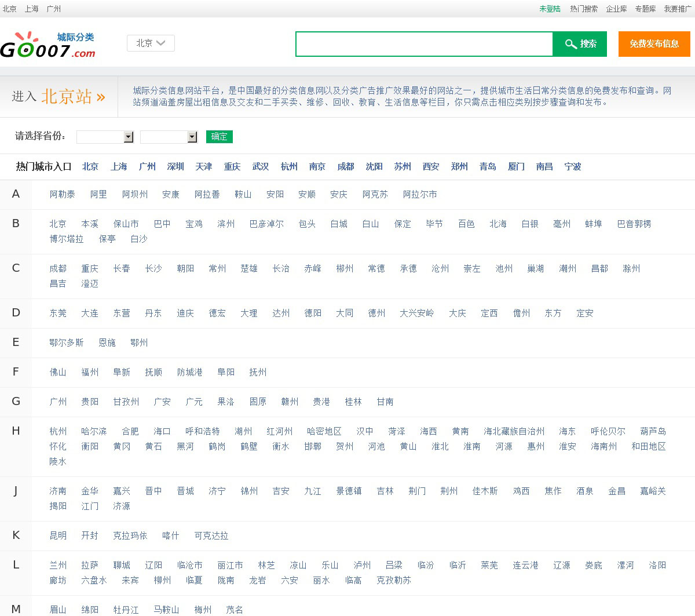Viewport: 695px width, 616px height.
Task: Open the 阿勒泰 city link
Action: click(62, 195)
